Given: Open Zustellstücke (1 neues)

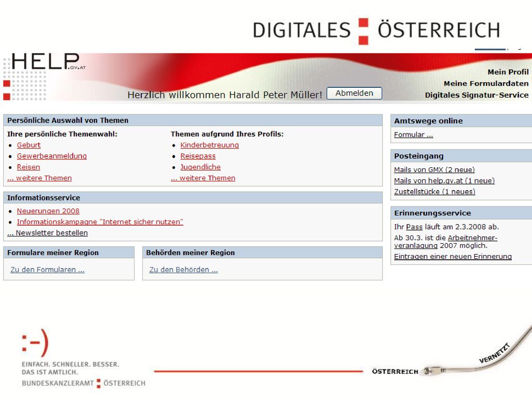Looking at the screenshot, I should (x=434, y=192).
